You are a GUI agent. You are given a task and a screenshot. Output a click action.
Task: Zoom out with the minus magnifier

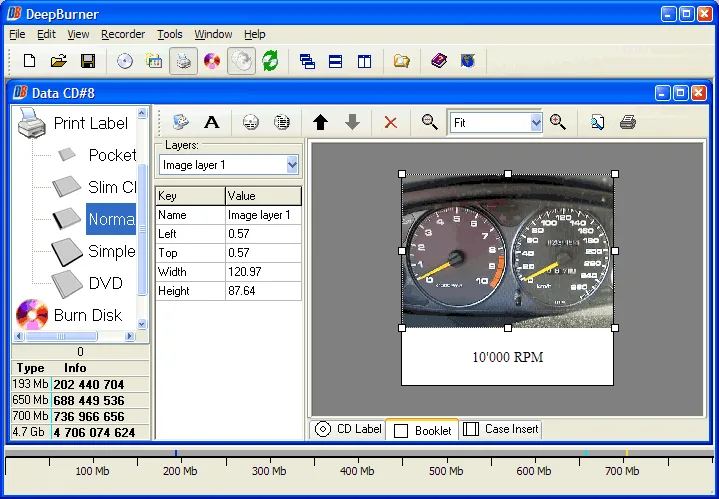coord(429,122)
